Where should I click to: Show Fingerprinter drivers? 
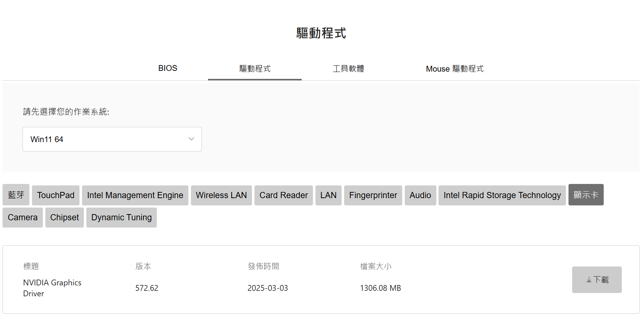(x=373, y=195)
